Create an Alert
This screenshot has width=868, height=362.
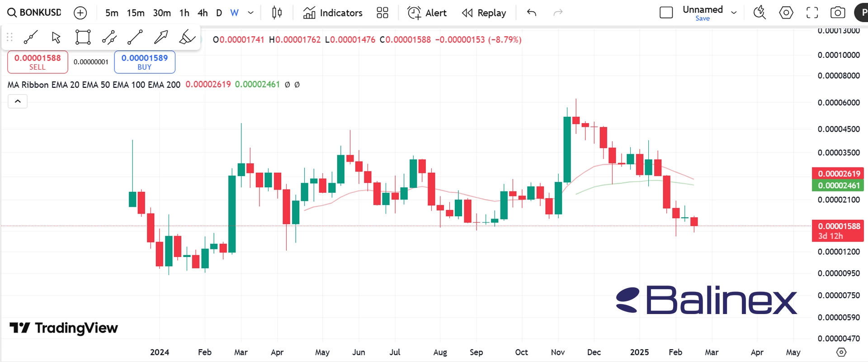click(427, 13)
